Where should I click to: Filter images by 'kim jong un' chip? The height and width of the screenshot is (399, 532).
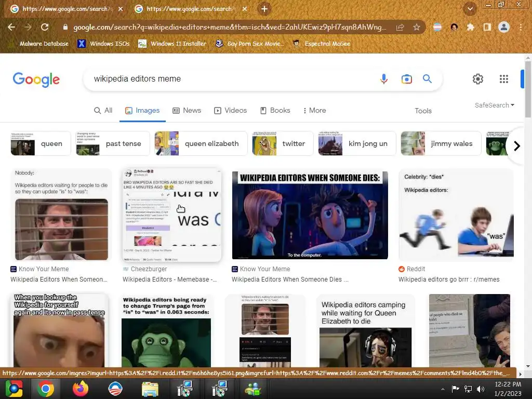(357, 143)
